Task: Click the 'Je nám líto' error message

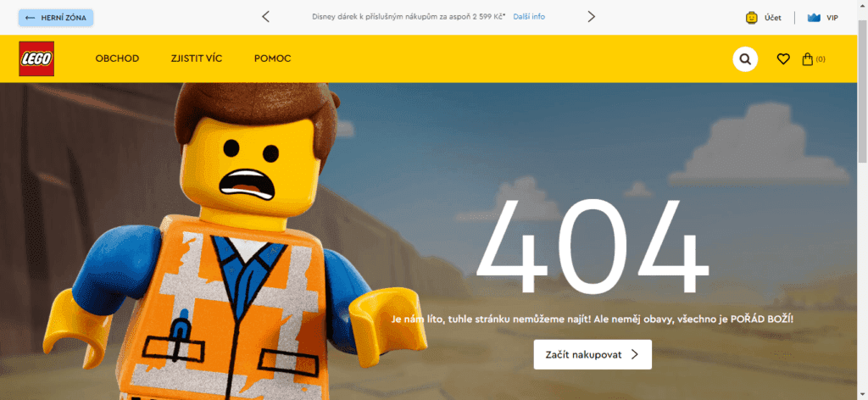Action: tap(593, 319)
